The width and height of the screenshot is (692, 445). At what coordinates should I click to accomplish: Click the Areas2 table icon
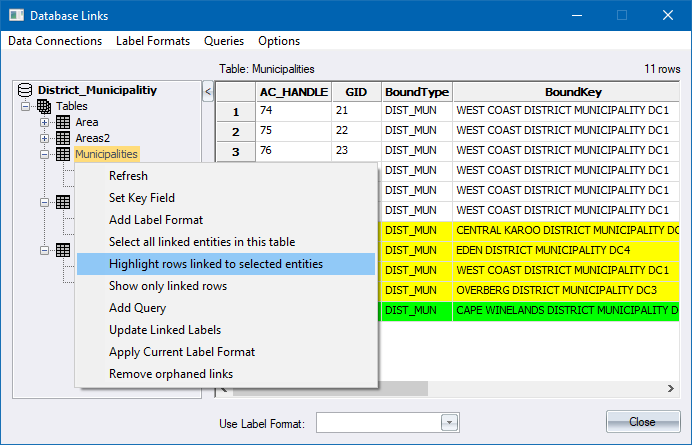pos(62,138)
